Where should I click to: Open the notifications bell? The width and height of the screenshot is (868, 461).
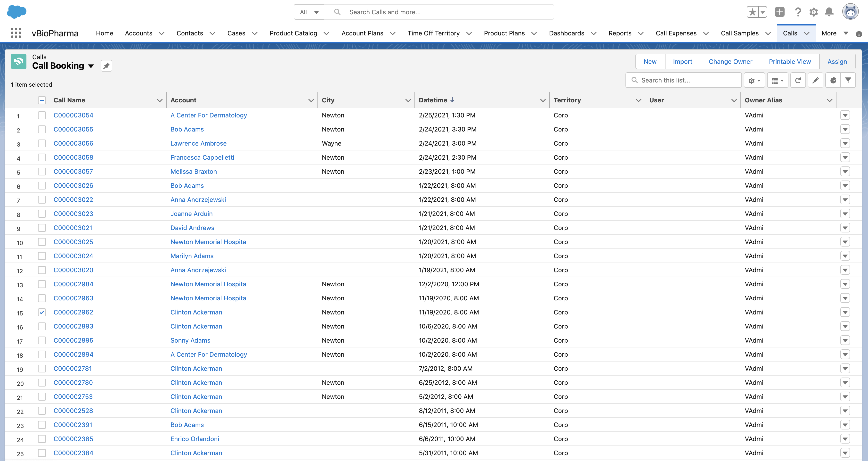[829, 12]
